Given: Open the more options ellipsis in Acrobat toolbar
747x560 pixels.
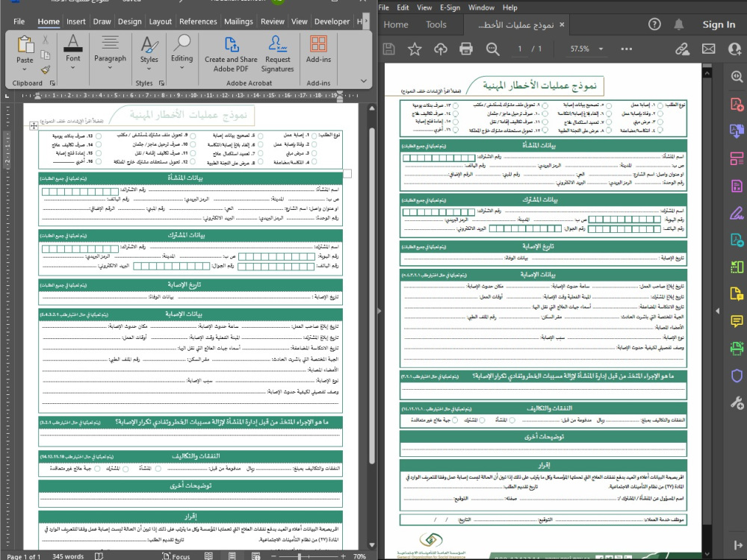Looking at the screenshot, I should [627, 49].
